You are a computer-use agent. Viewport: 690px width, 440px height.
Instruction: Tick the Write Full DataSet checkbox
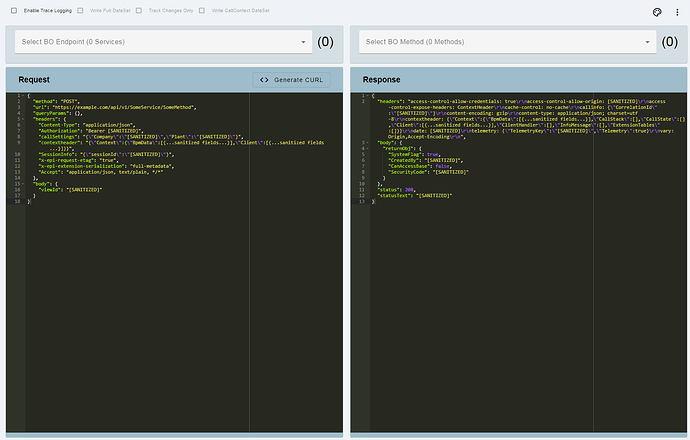(x=80, y=11)
